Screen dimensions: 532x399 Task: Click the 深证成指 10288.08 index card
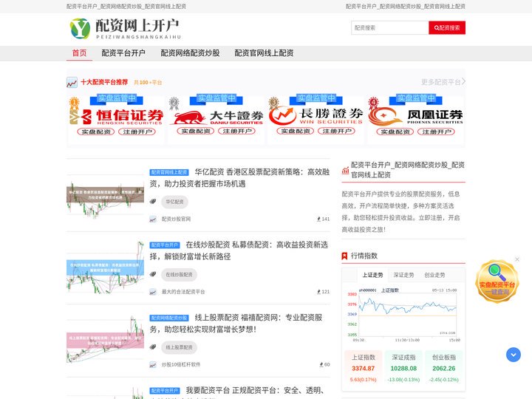[403, 368]
